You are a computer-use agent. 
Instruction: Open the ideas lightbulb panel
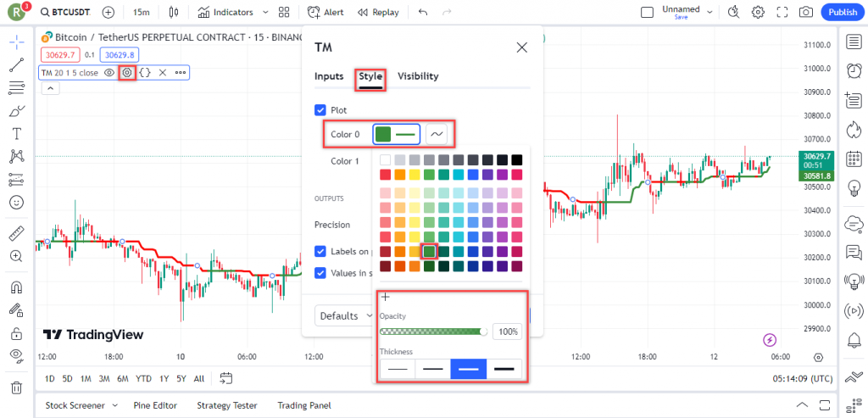(853, 189)
